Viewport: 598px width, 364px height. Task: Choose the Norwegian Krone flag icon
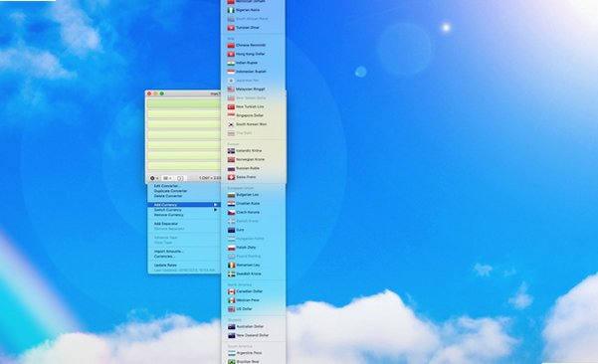point(231,159)
